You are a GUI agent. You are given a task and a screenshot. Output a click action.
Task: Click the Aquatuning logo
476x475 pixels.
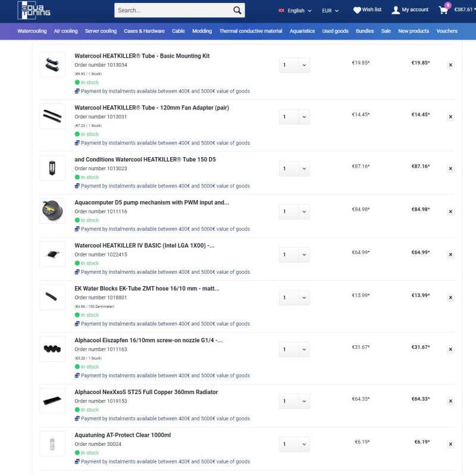(x=34, y=11)
